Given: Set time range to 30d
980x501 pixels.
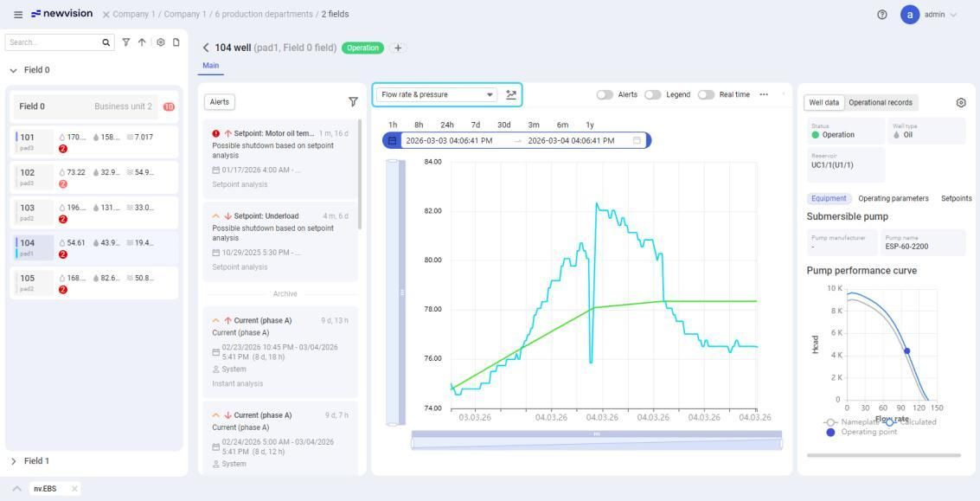Looking at the screenshot, I should pyautogui.click(x=503, y=125).
